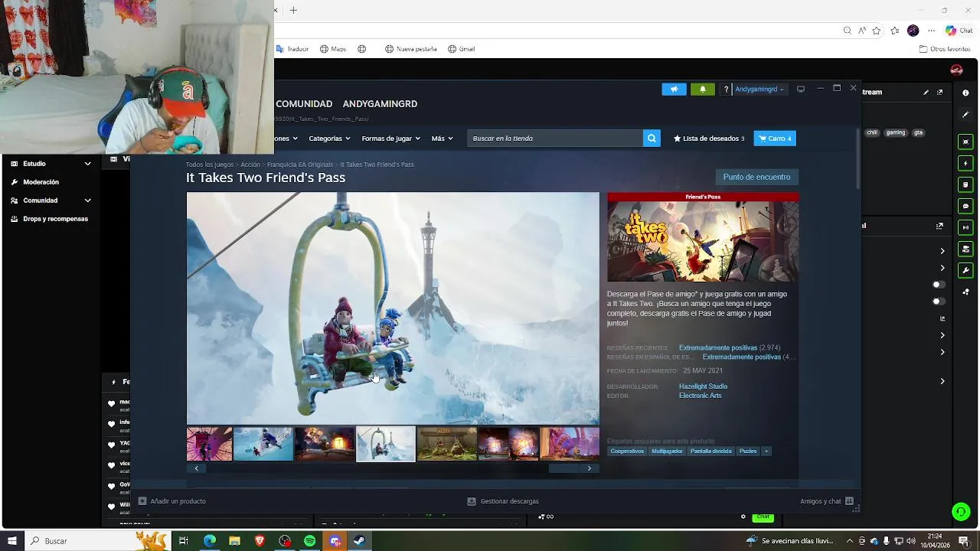This screenshot has height=551, width=980.
Task: Open Steam from the taskbar
Action: pyautogui.click(x=359, y=541)
